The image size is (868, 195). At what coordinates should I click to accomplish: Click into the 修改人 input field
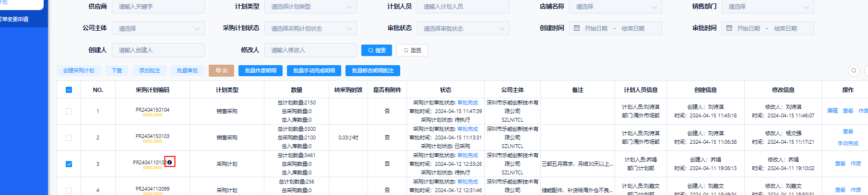point(310,50)
